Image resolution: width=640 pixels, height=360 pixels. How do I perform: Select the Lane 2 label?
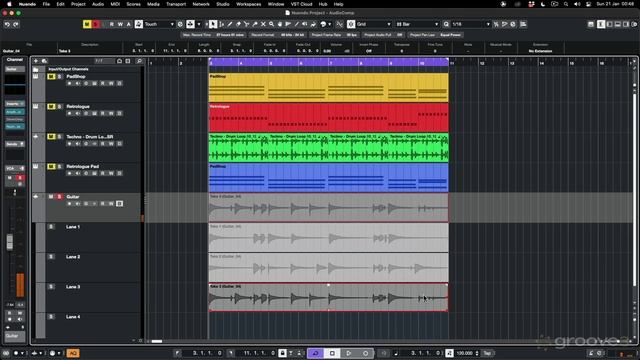coord(73,257)
